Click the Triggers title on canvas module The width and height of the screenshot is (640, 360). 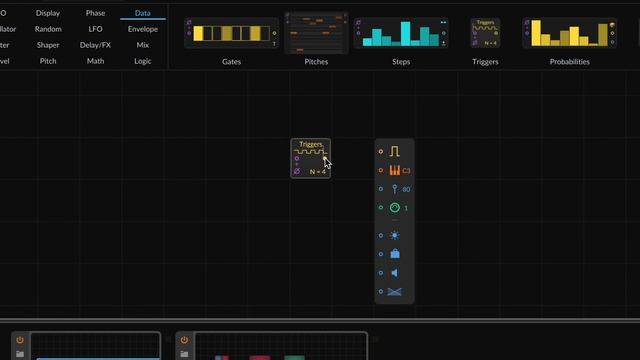(x=311, y=144)
